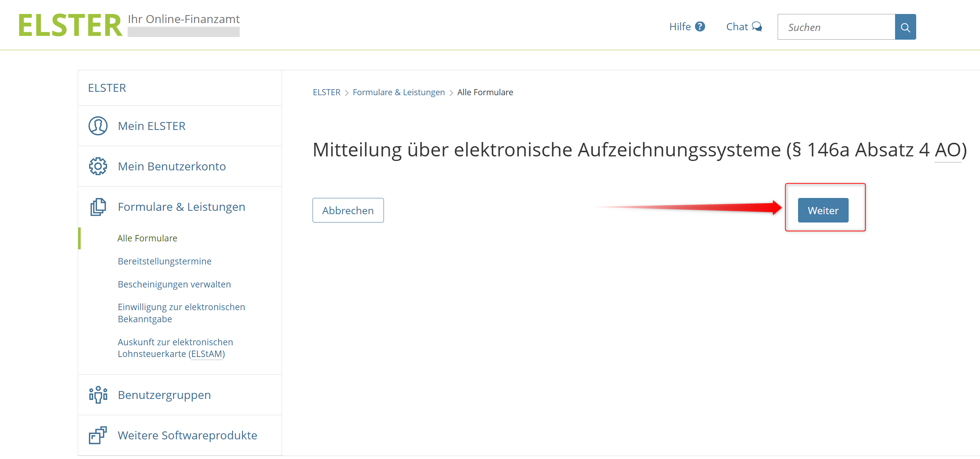Click into the Suchen search field

tap(836, 27)
